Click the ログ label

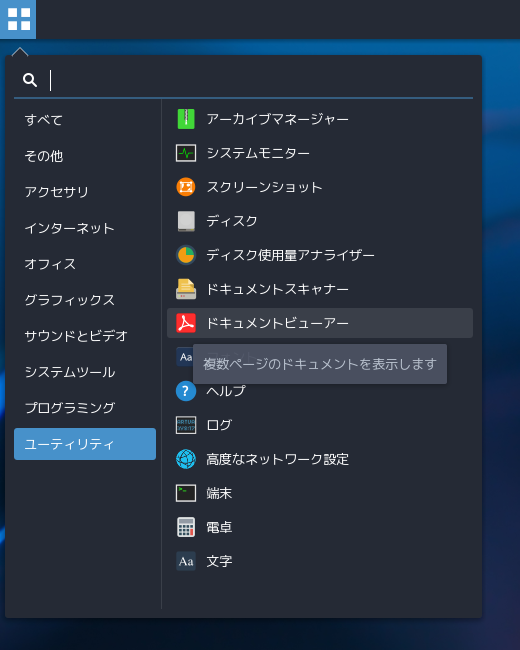click(219, 425)
